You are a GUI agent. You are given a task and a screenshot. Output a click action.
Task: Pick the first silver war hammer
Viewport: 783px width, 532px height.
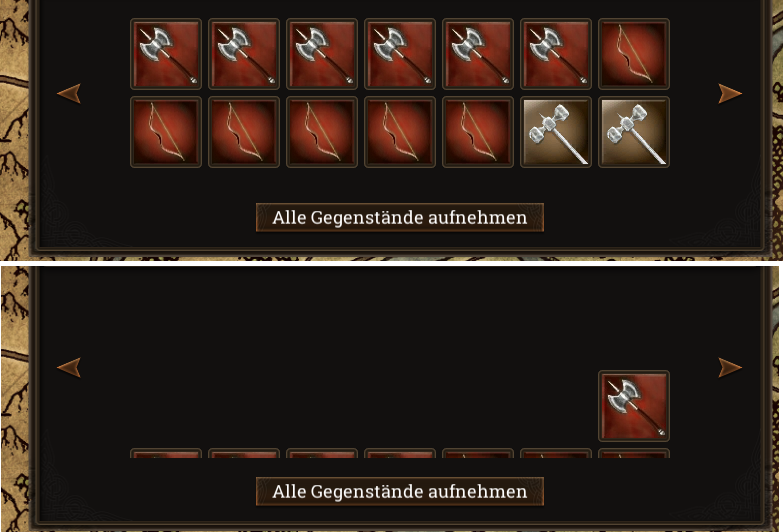click(x=556, y=132)
